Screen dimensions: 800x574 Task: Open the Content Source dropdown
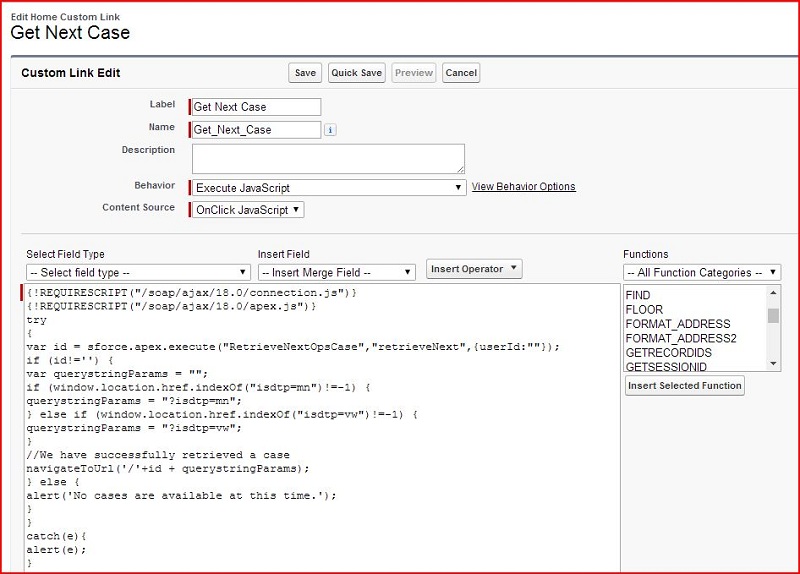pyautogui.click(x=248, y=210)
